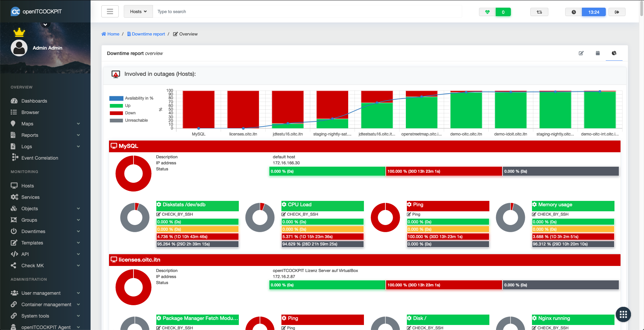The height and width of the screenshot is (330, 644).
Task: Expand the user profile chevron above the crown
Action: pos(45,24)
